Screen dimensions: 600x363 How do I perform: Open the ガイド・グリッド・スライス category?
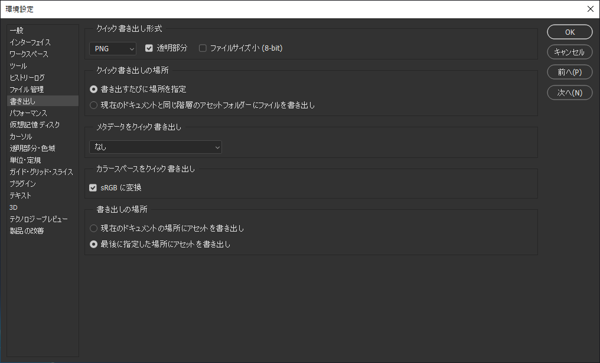coord(41,172)
